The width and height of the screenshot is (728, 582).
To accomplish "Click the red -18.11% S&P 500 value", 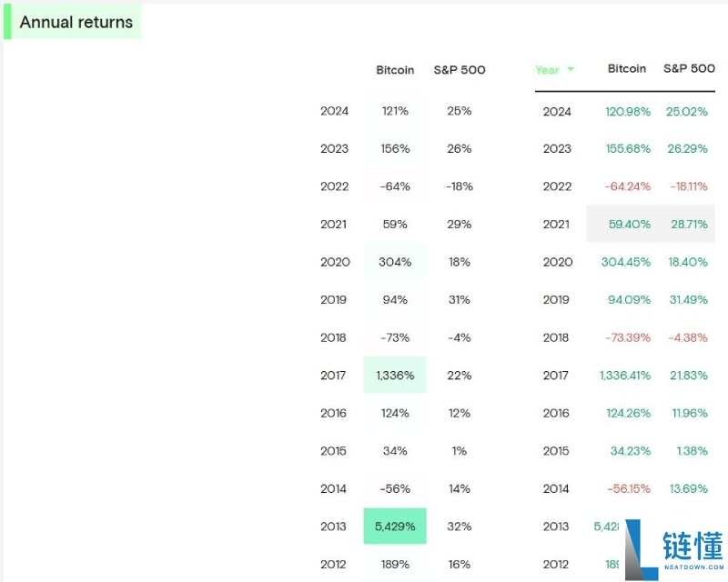I will point(687,186).
